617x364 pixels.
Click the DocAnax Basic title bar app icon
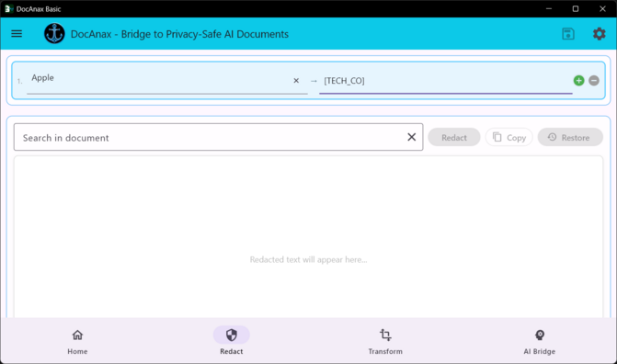[8, 8]
